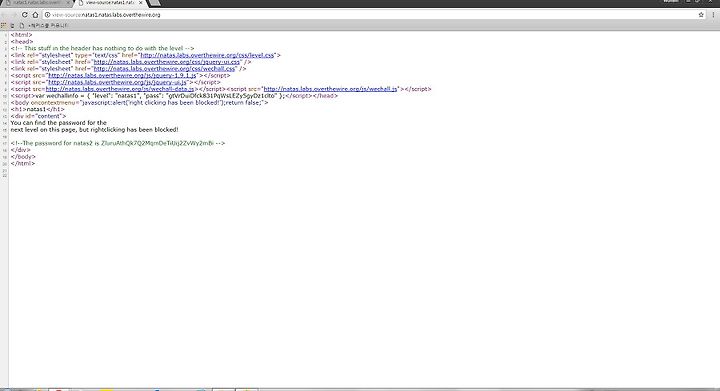720x391 pixels.
Task: Click the '<div id="content">' line
Action: point(38,116)
